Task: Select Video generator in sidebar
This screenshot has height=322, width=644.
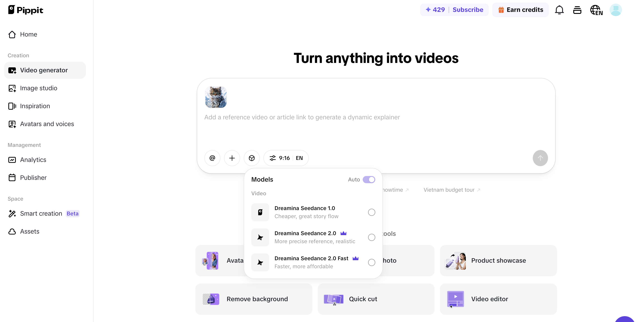Action: point(45,70)
